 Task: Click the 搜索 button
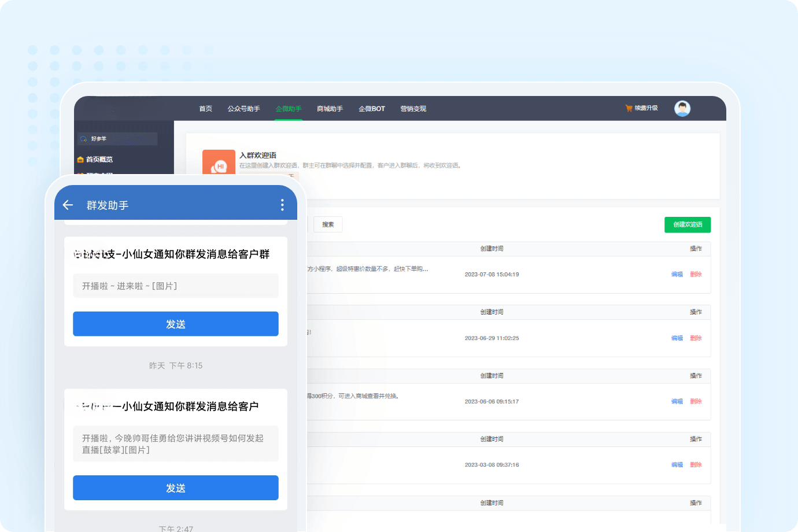pos(328,224)
